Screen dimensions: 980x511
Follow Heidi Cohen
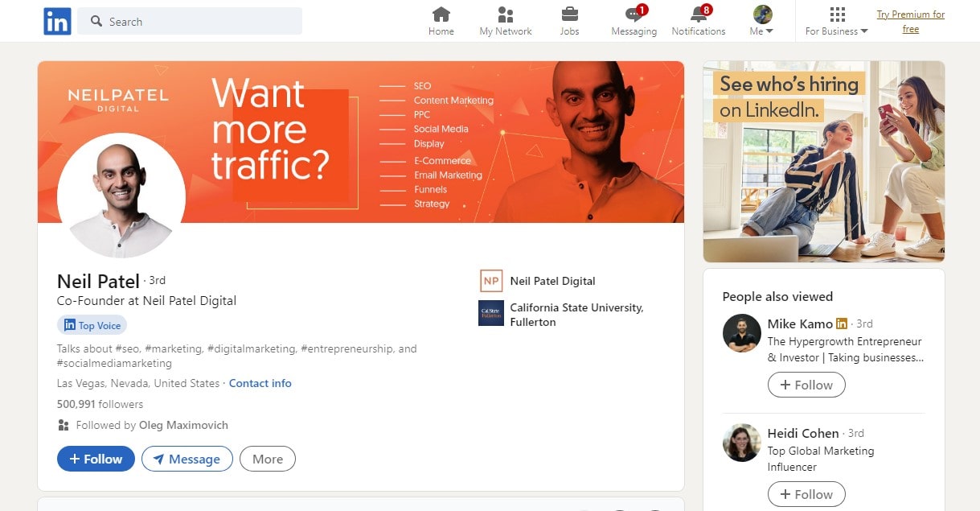point(806,494)
